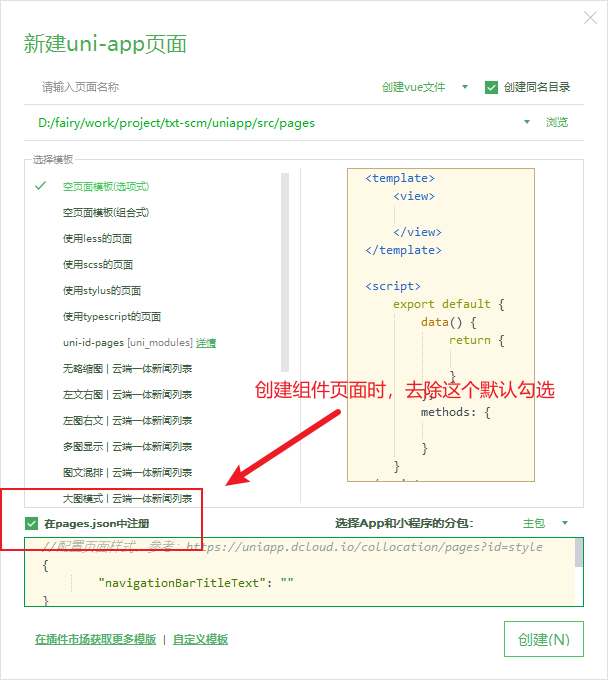This screenshot has height=680, width=608.
Task: Click the template list vertical scrollbar
Action: pyautogui.click(x=285, y=272)
